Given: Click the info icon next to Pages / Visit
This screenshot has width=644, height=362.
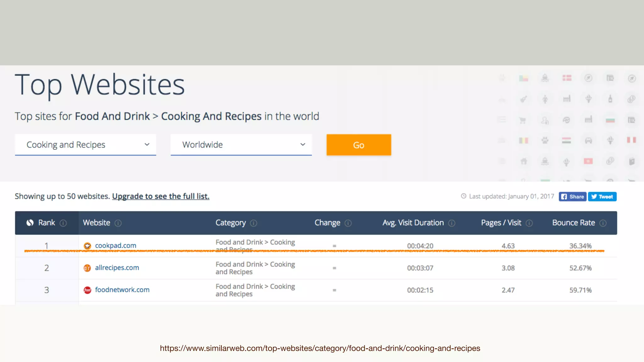Looking at the screenshot, I should pos(529,223).
